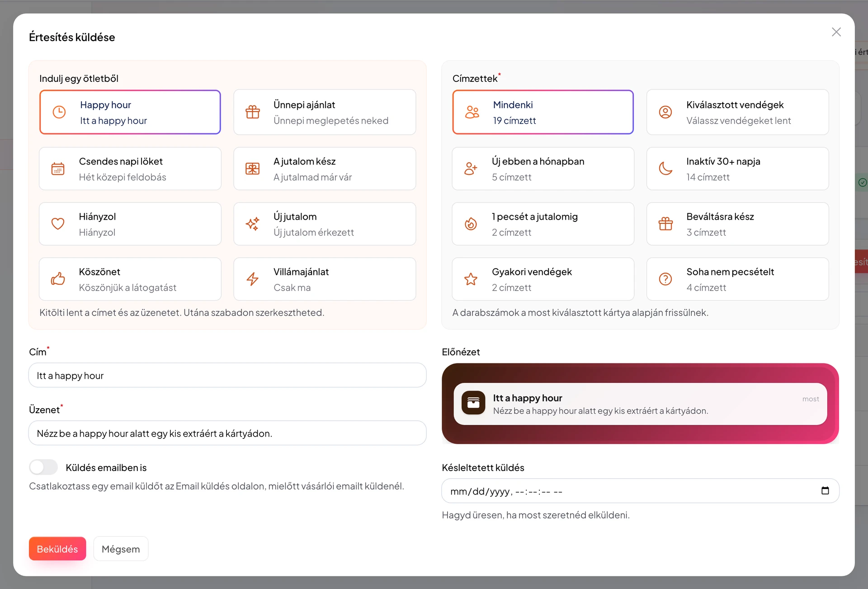The width and height of the screenshot is (868, 589).
Task: Click the 'Ünnepi meglepetés neked' subtitle
Action: (331, 121)
